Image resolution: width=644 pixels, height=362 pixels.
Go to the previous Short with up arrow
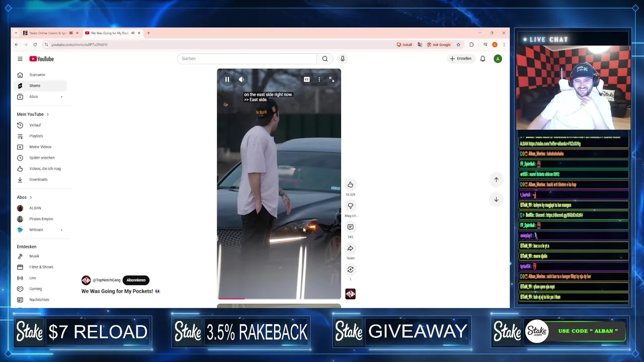[496, 179]
